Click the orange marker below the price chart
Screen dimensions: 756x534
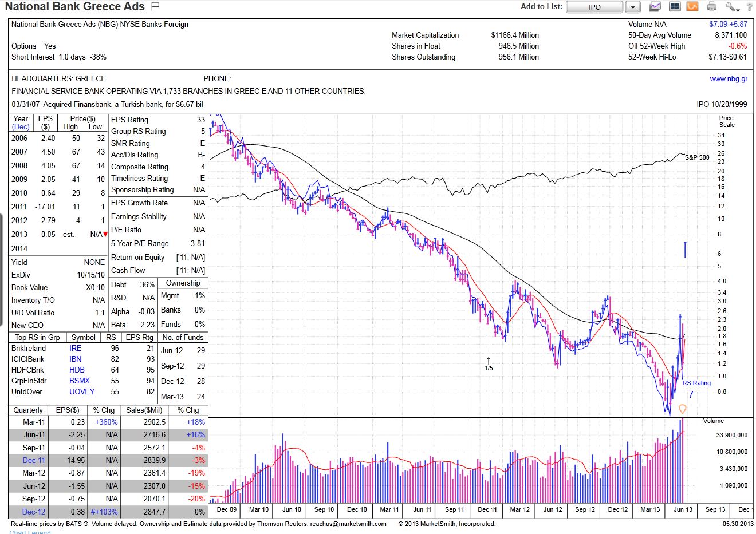coord(682,409)
